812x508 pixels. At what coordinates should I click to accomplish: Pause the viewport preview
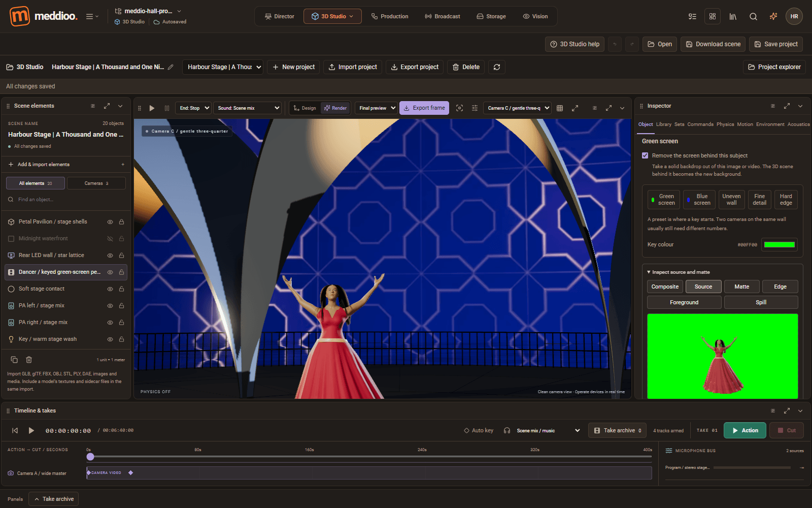click(167, 108)
